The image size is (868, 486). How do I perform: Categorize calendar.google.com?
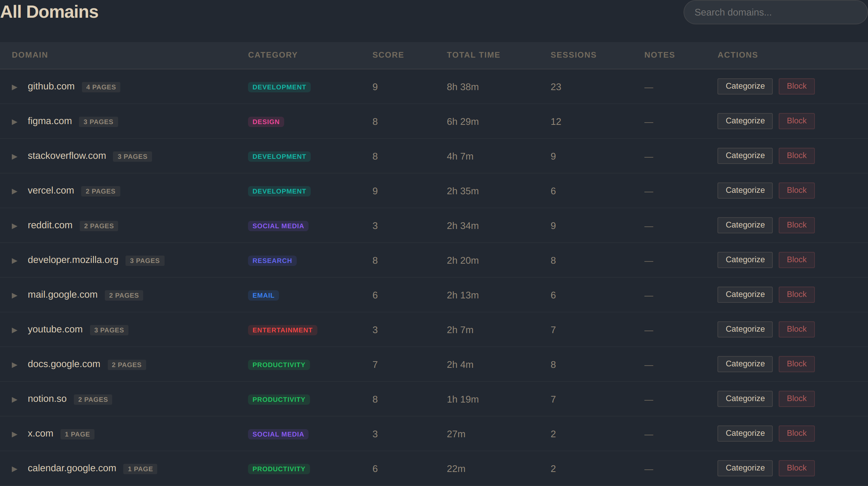point(745,468)
